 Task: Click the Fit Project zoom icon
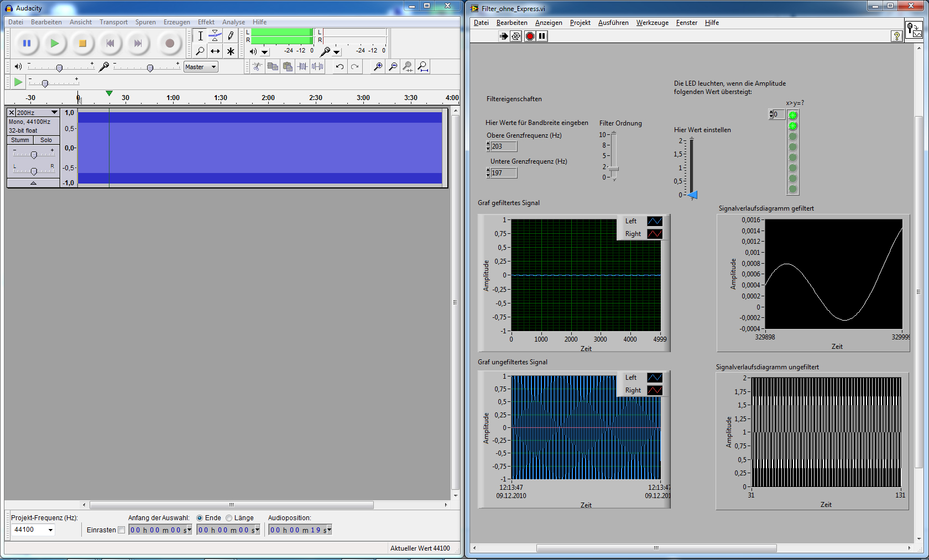(x=422, y=67)
